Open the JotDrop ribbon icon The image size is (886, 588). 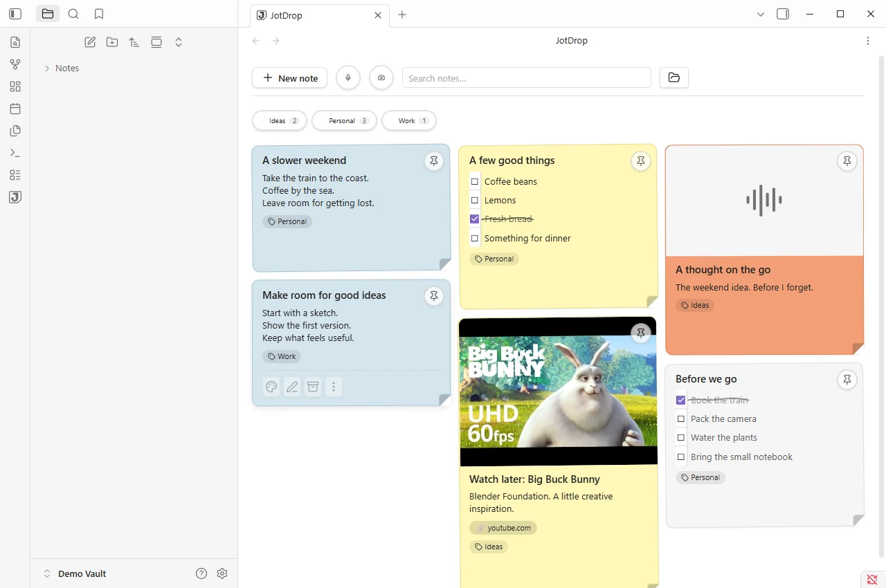pyautogui.click(x=15, y=197)
